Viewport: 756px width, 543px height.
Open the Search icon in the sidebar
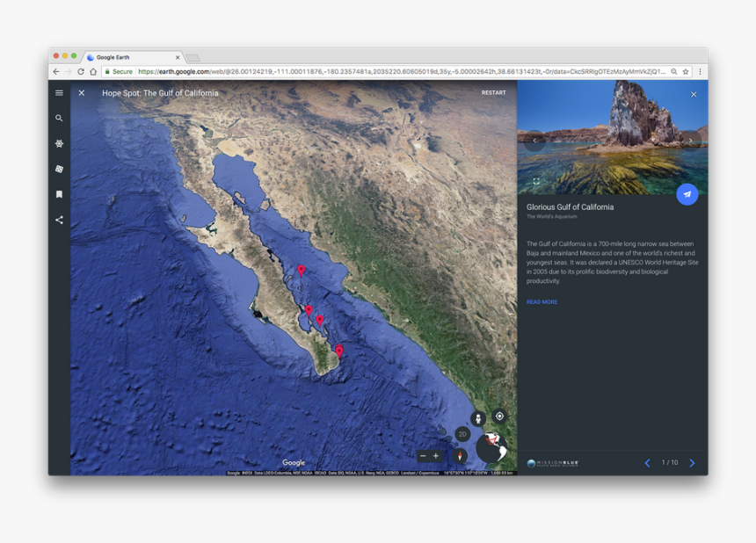pos(59,118)
